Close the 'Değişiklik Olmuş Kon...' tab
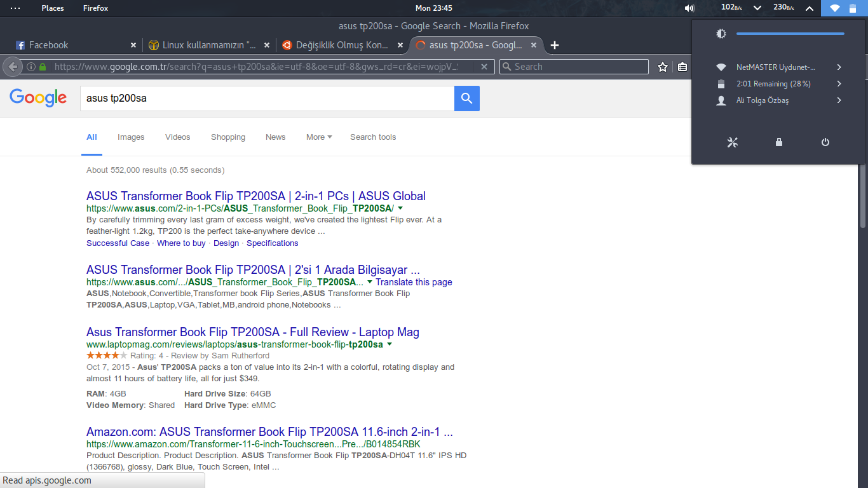 point(400,45)
